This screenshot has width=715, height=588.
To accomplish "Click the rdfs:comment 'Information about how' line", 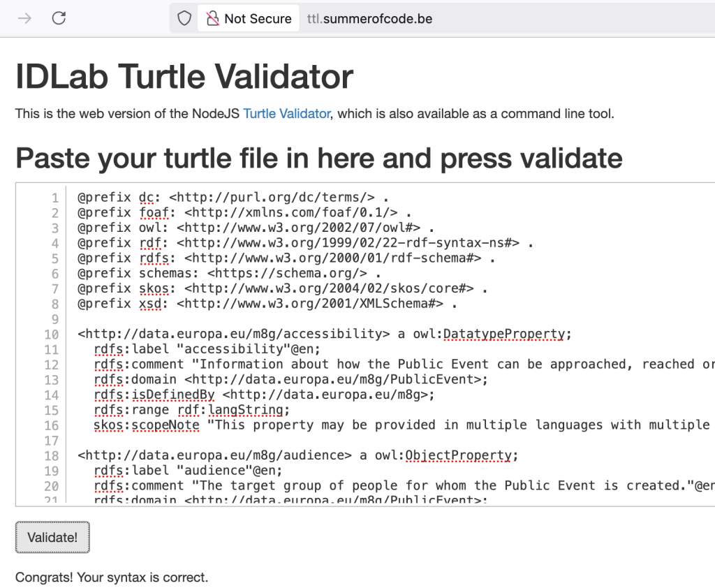I will (x=404, y=364).
